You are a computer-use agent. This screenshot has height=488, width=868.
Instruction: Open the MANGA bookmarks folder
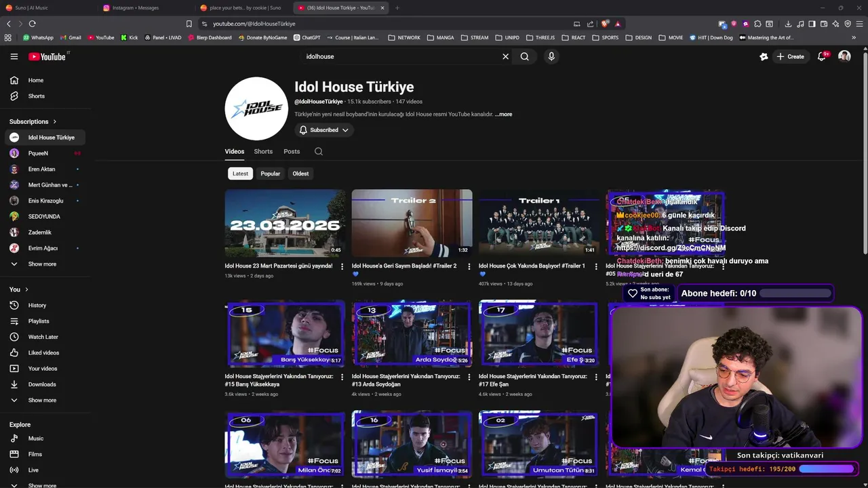[441, 37]
